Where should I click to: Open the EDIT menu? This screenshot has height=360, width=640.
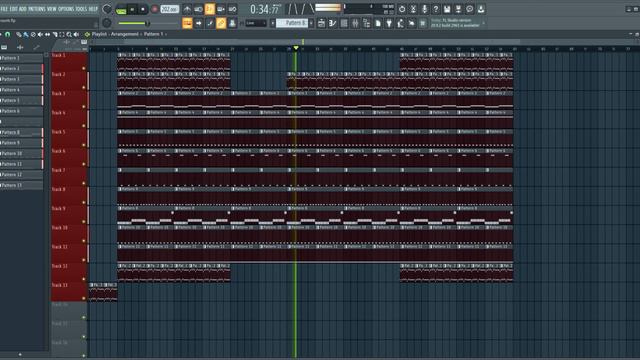(x=14, y=9)
